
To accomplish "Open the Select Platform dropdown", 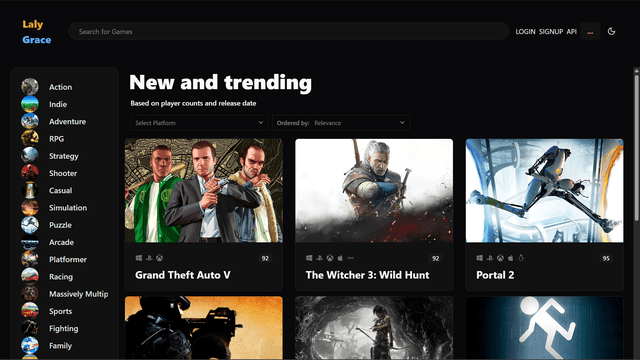I will tap(199, 123).
